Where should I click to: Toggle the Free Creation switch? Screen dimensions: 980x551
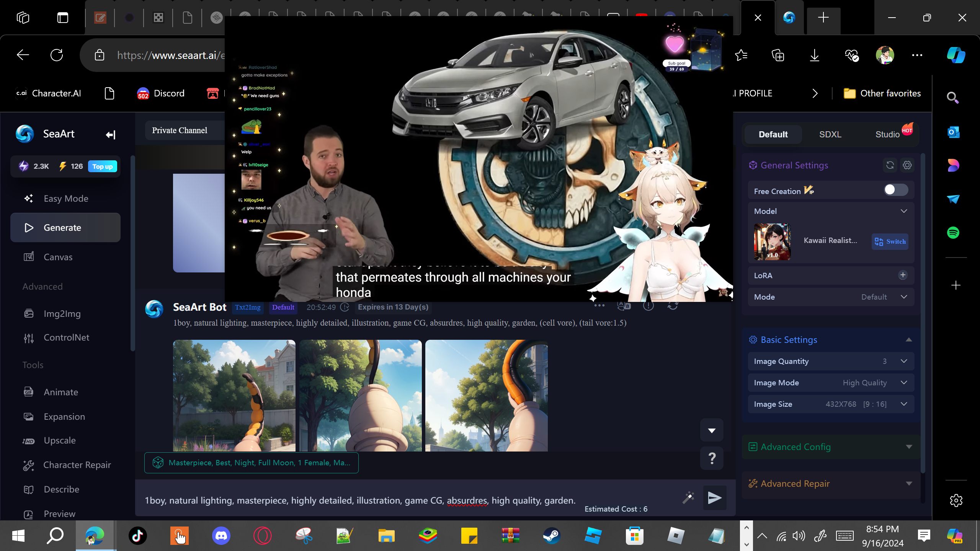click(x=896, y=190)
